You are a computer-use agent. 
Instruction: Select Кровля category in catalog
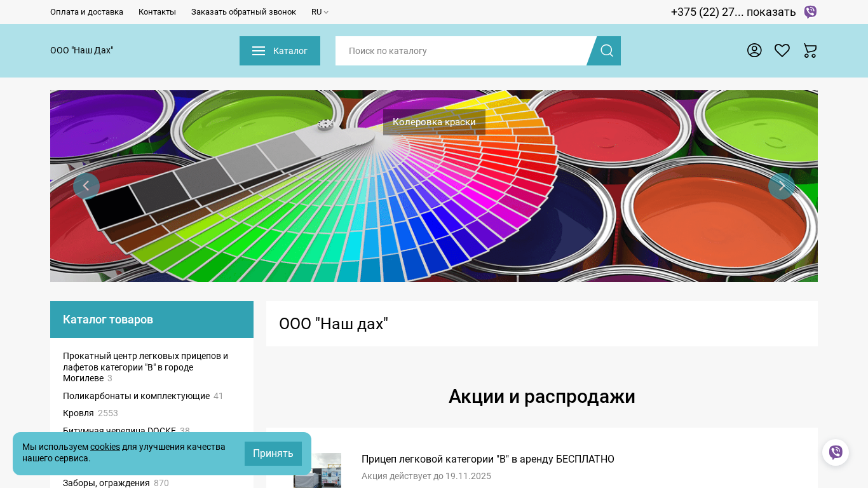(x=78, y=413)
